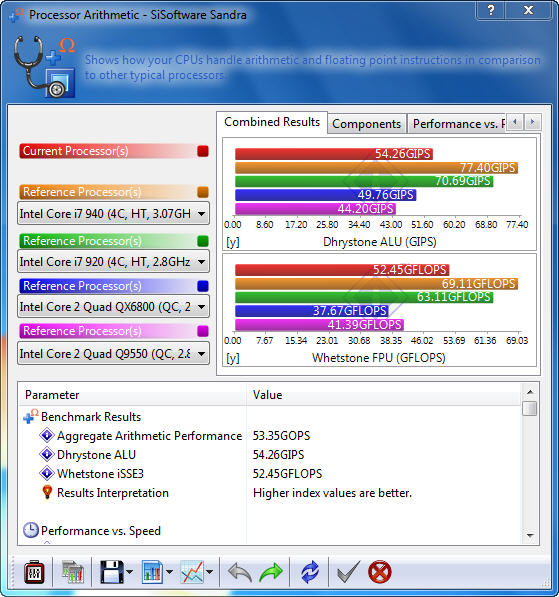Open the Intel Core i7 920 reference dropdown

pos(113,262)
